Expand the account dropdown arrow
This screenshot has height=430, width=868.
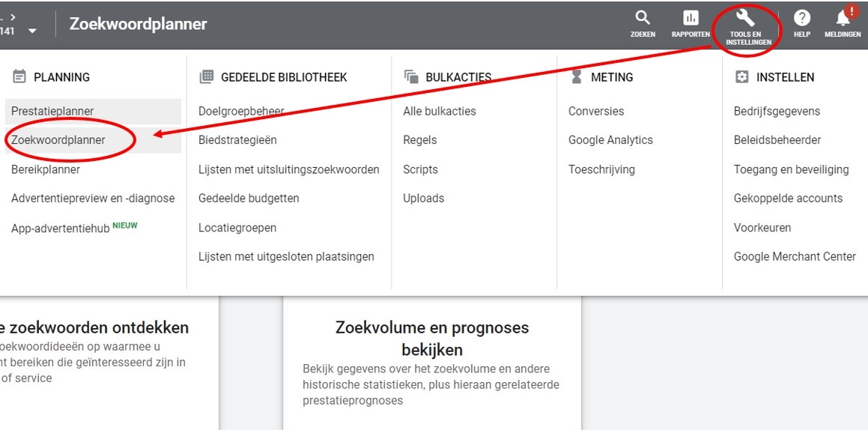[x=32, y=31]
